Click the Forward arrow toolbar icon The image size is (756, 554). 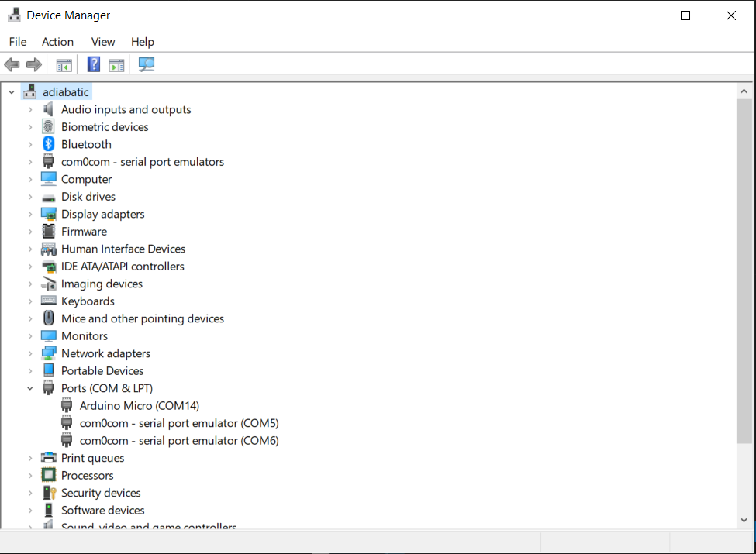(34, 64)
